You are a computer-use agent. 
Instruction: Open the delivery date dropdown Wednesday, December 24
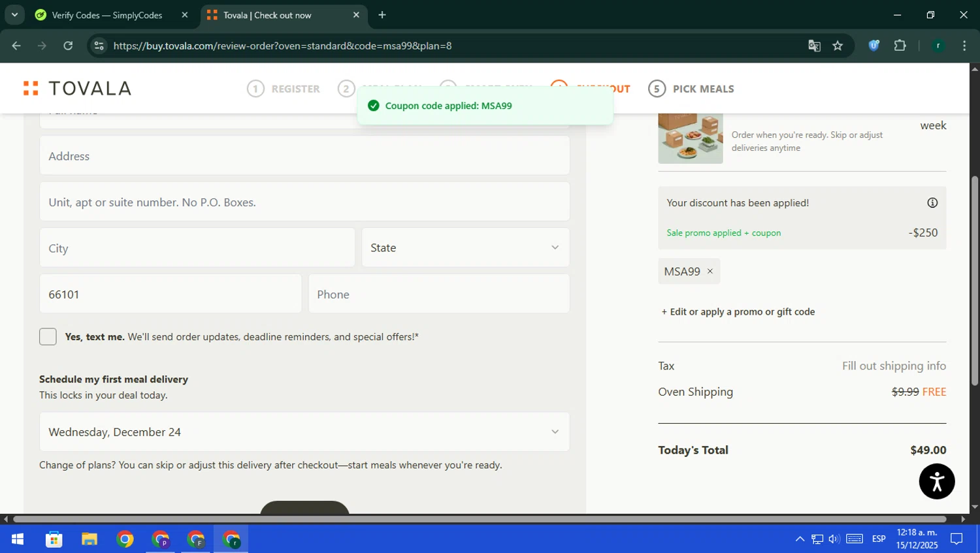(304, 432)
